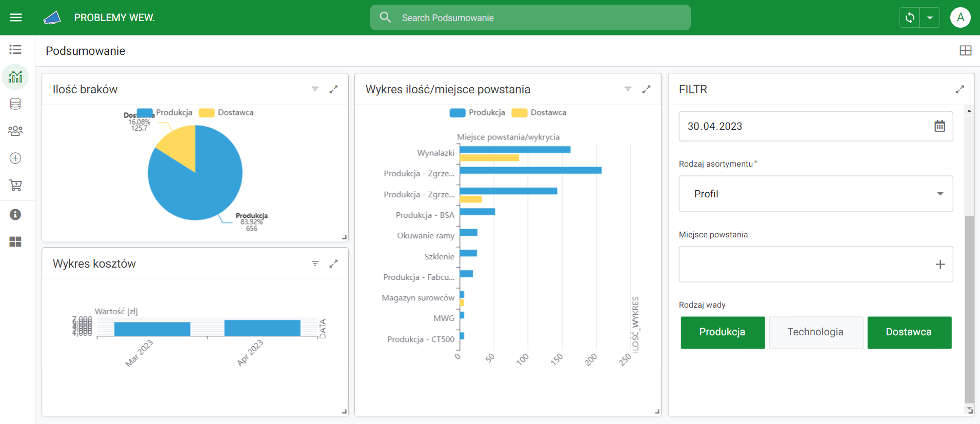This screenshot has height=424, width=980.
Task: Toggle the Produkcja defect type filter
Action: pos(722,332)
